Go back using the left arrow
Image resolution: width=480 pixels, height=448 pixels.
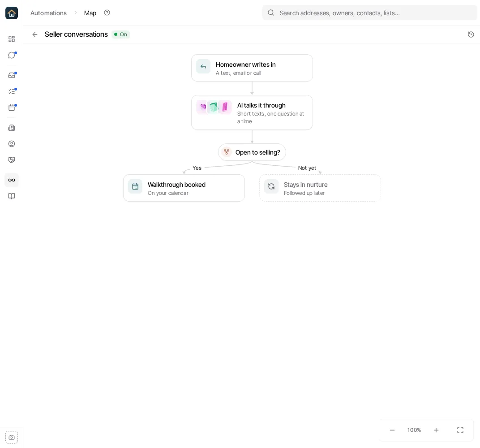click(x=35, y=34)
